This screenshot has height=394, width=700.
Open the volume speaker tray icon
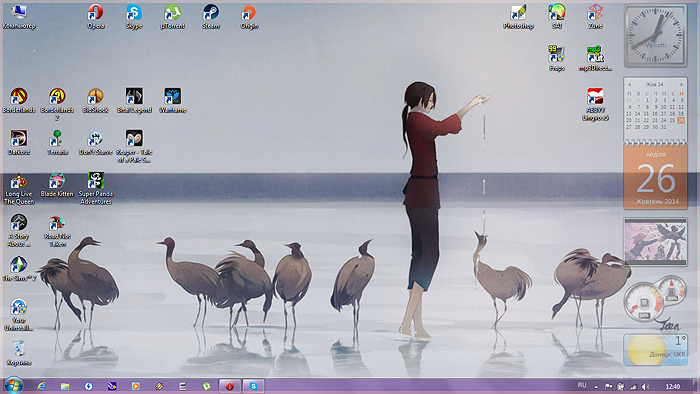click(x=645, y=386)
